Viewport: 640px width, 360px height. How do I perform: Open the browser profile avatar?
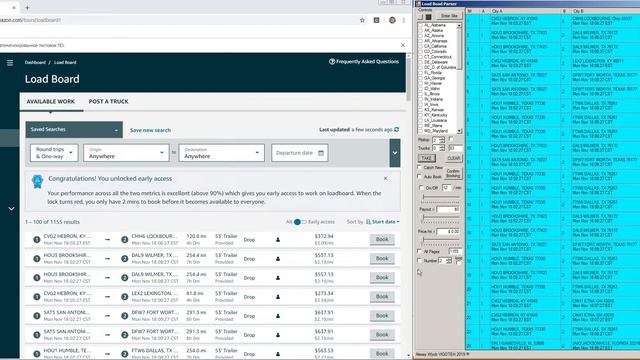pos(392,20)
